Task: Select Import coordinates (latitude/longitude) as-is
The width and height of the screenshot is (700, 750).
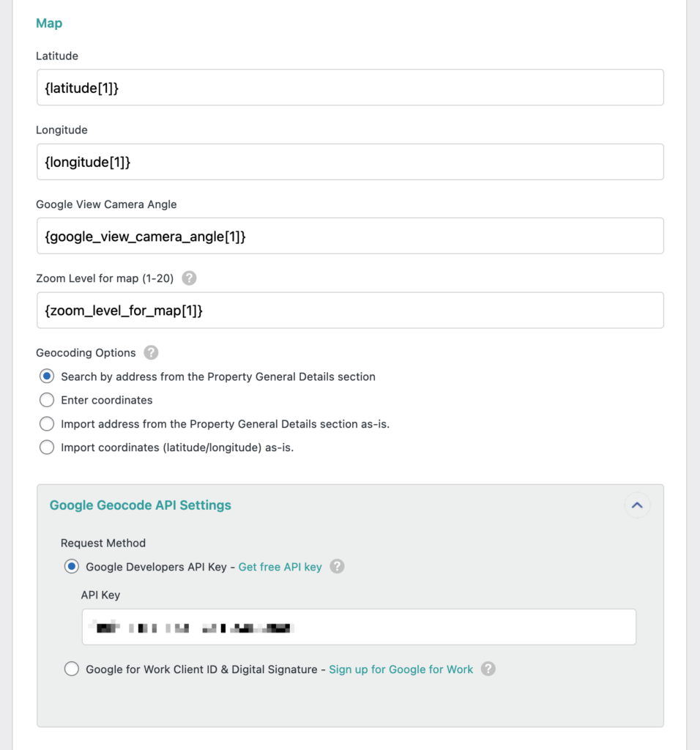Action: click(47, 447)
